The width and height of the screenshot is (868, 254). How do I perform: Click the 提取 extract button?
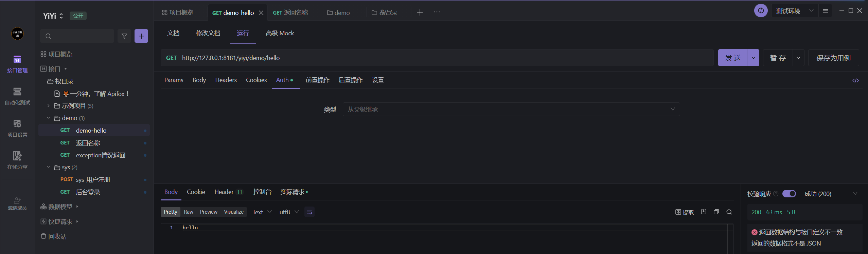[x=685, y=212]
